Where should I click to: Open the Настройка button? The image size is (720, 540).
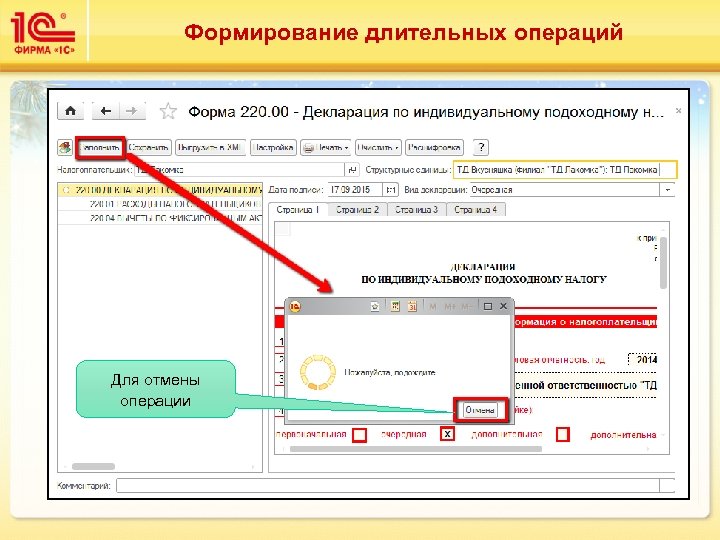coord(273,147)
